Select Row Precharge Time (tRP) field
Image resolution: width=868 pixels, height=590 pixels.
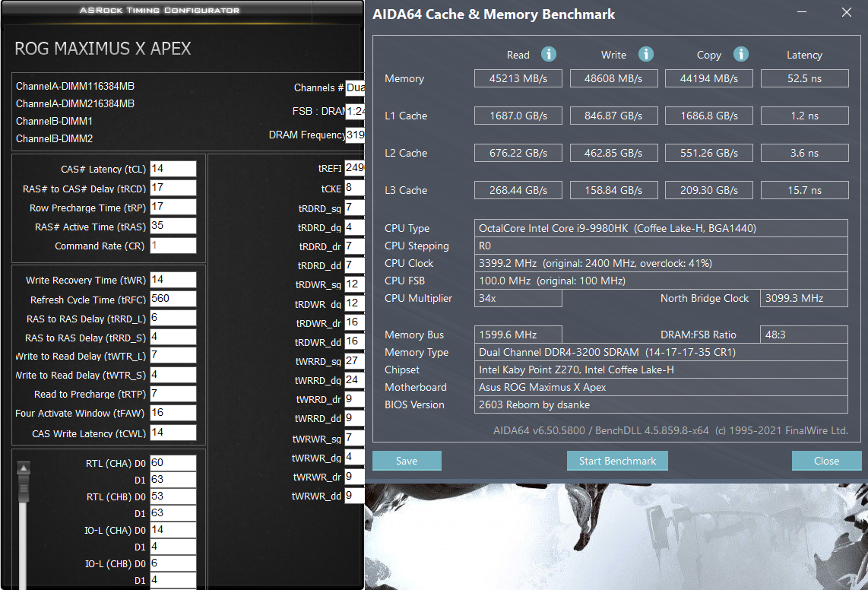(173, 207)
